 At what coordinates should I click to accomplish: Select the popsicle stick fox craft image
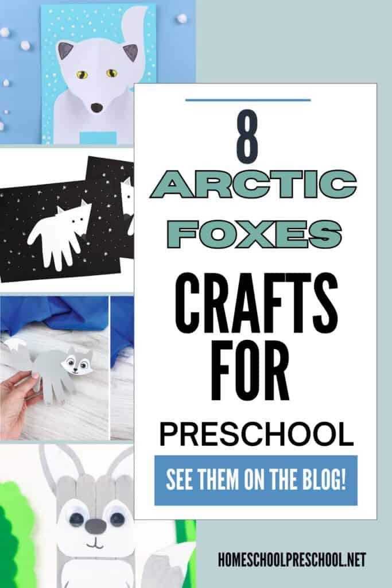98,516
